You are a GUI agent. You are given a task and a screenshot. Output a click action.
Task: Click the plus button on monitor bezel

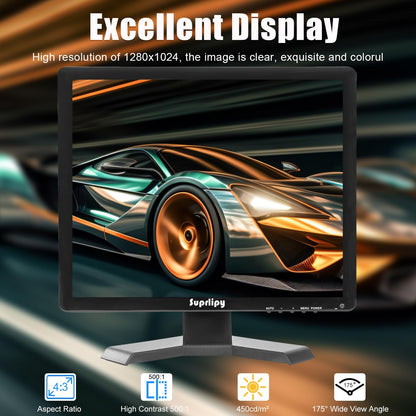click(x=293, y=310)
